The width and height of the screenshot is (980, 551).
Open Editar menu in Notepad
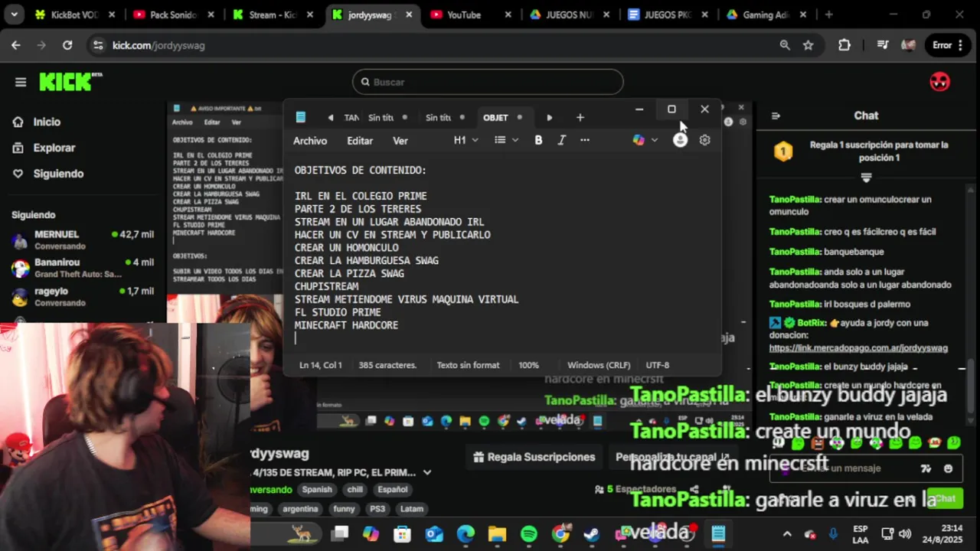pos(360,141)
